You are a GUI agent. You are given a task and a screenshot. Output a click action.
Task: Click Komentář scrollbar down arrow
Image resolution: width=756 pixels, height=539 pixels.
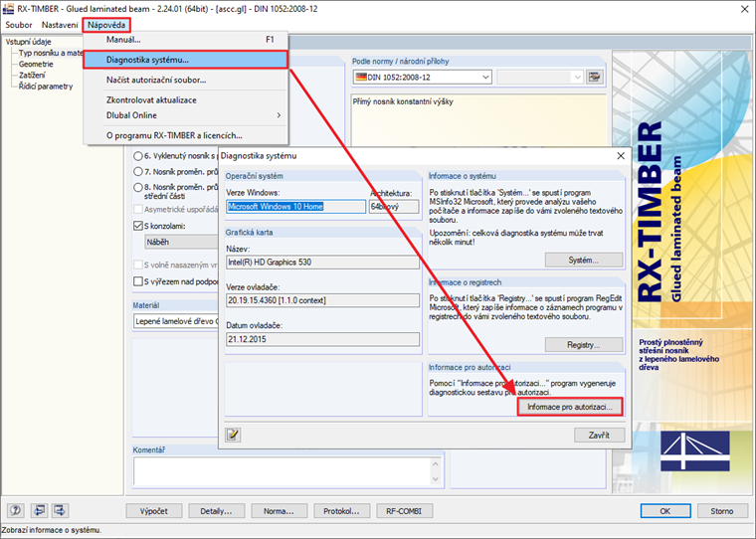click(436, 478)
